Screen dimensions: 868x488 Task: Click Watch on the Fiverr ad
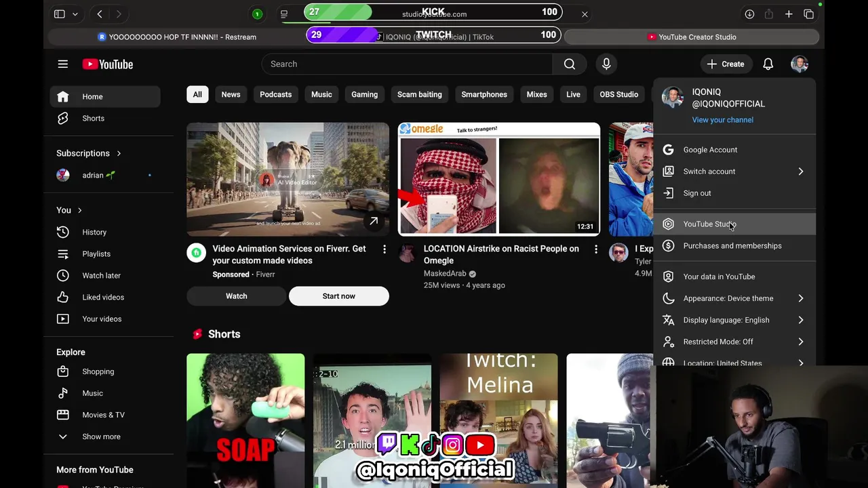click(x=236, y=296)
